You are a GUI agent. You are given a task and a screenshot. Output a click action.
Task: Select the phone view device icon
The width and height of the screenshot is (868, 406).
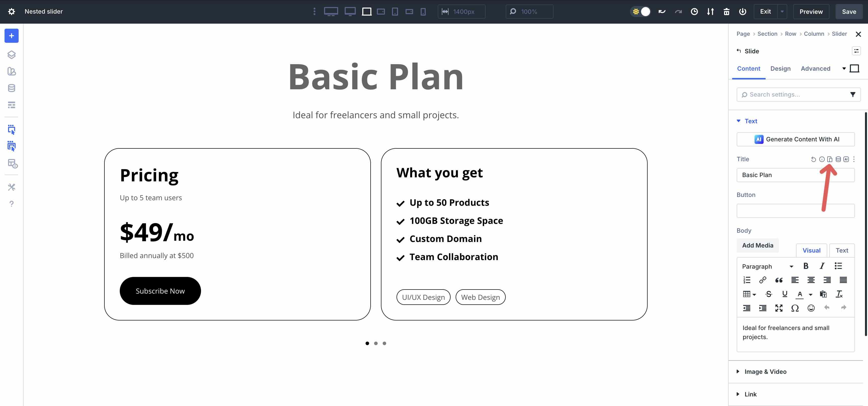click(x=423, y=12)
